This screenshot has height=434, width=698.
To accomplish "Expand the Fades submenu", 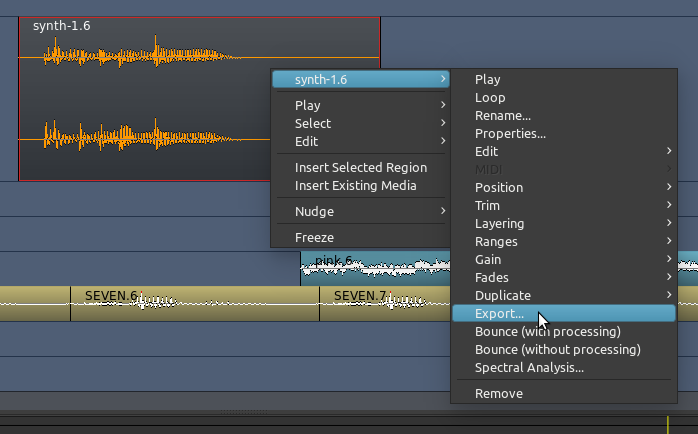I will point(564,278).
